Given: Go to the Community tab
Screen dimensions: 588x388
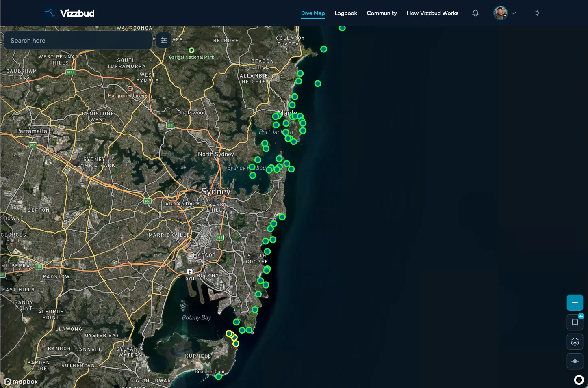Looking at the screenshot, I should pyautogui.click(x=382, y=13).
